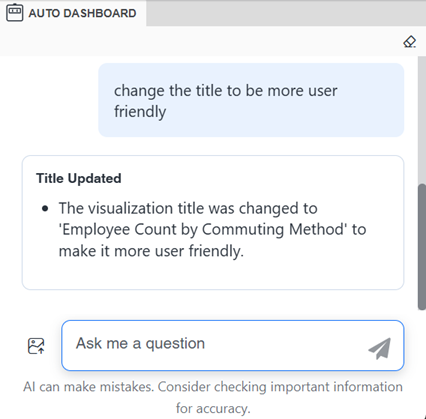Click 'The visualization title was changed' line
The width and height of the screenshot is (426, 419).
188,208
